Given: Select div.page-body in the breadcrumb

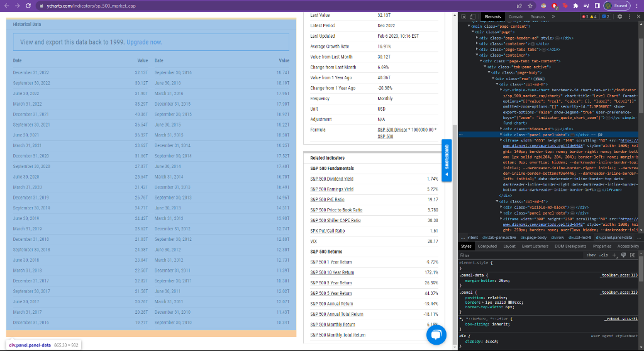Looking at the screenshot, I should click(533, 238).
